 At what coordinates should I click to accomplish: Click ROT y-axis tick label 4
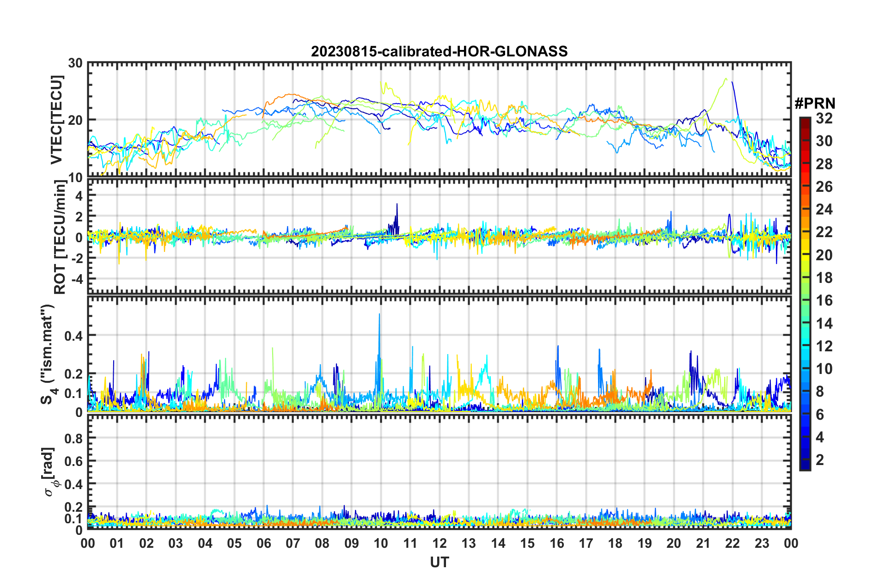(79, 196)
